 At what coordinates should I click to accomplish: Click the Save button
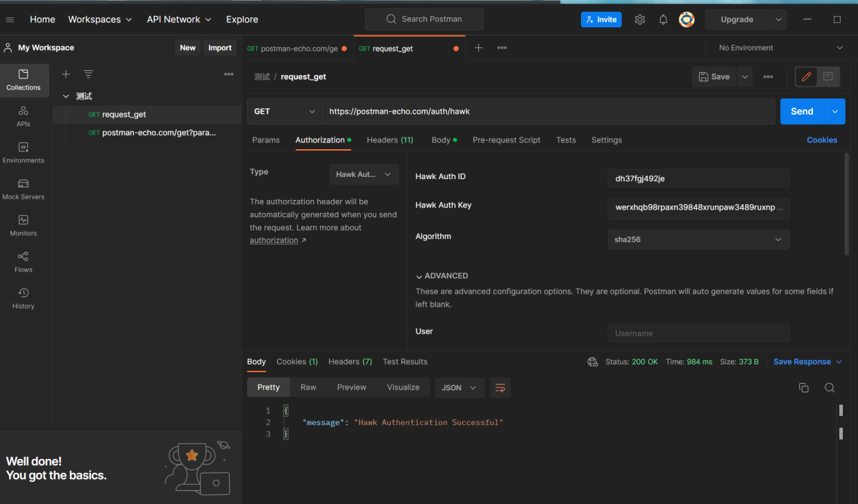[714, 76]
